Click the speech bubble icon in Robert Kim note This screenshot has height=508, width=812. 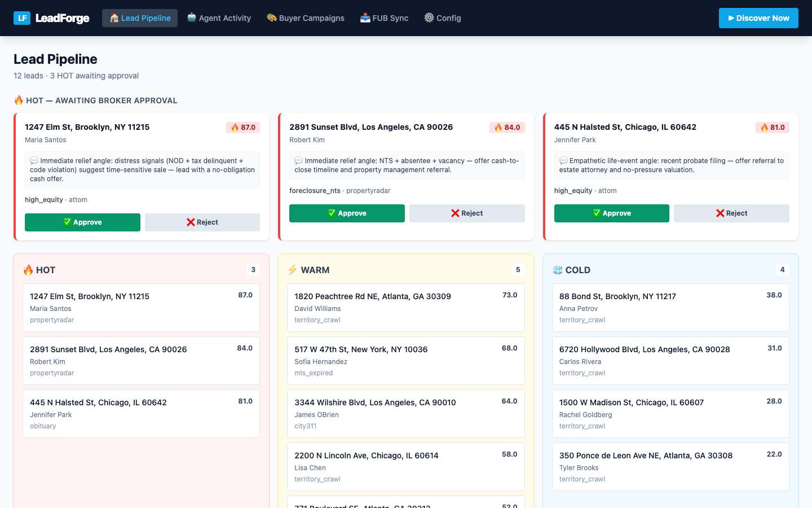coord(299,161)
